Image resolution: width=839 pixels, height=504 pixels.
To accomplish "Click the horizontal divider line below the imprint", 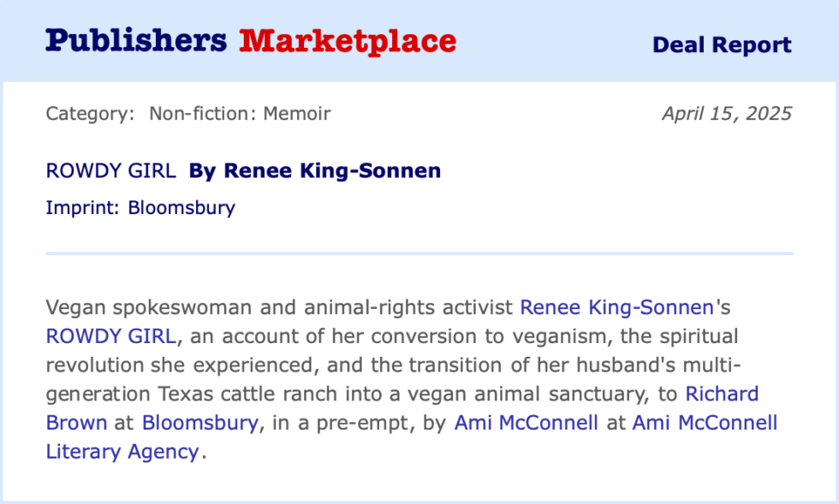I will point(419,253).
